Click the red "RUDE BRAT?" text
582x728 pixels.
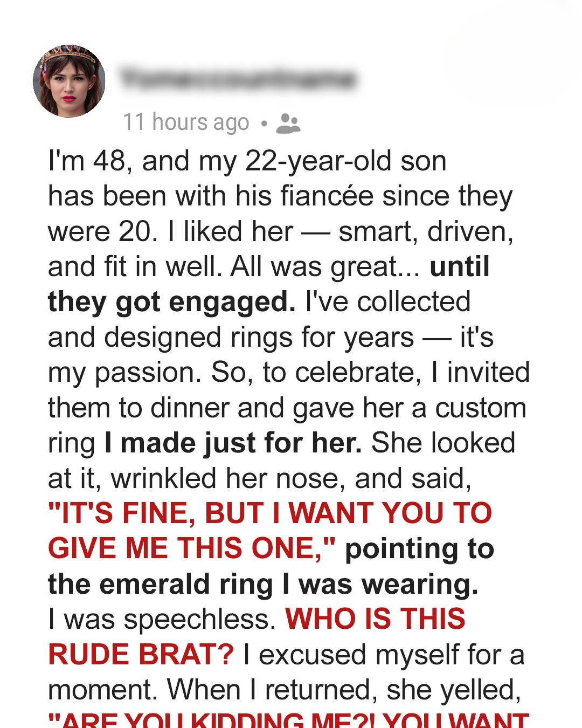click(141, 655)
